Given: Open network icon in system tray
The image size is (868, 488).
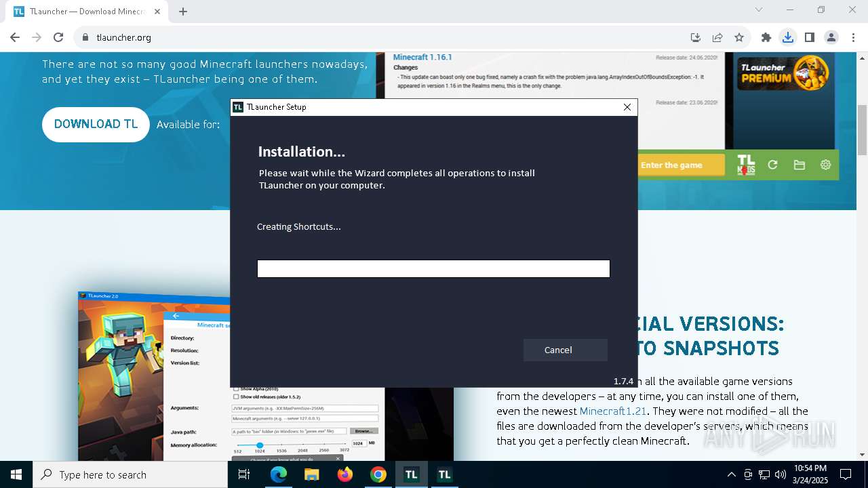Looking at the screenshot, I should (x=764, y=474).
